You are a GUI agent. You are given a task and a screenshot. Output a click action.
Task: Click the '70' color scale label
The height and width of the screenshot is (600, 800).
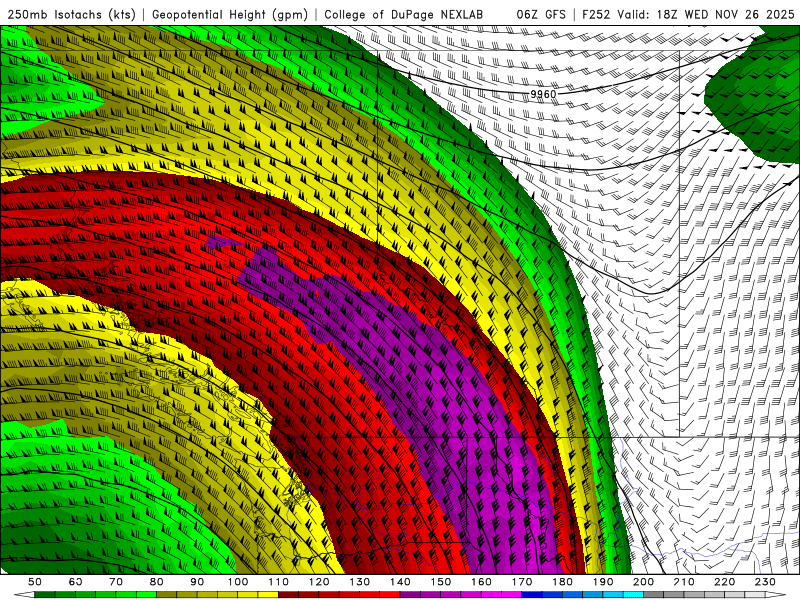tap(116, 582)
